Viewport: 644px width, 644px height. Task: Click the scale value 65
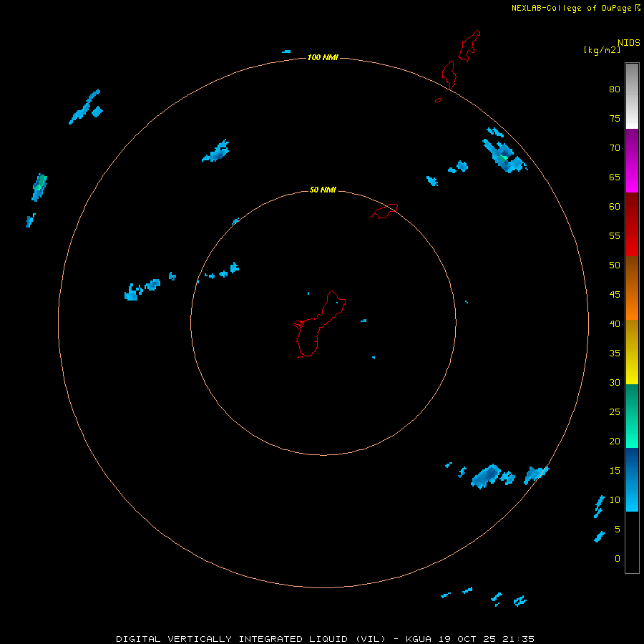615,177
